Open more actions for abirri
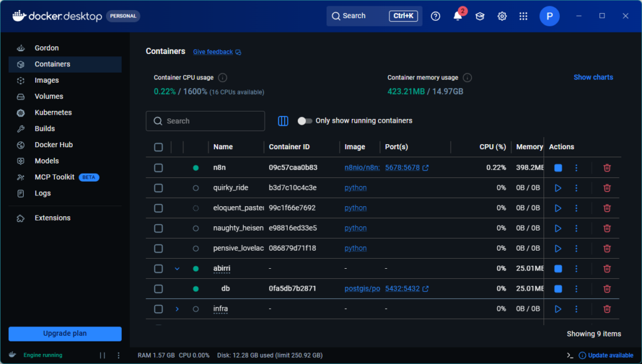Image resolution: width=642 pixels, height=364 pixels. pos(576,269)
